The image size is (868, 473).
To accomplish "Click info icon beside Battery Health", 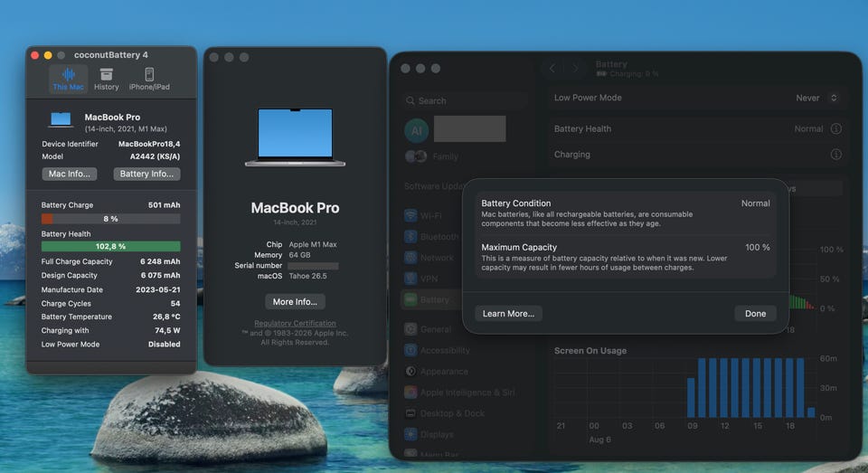I will 835,128.
